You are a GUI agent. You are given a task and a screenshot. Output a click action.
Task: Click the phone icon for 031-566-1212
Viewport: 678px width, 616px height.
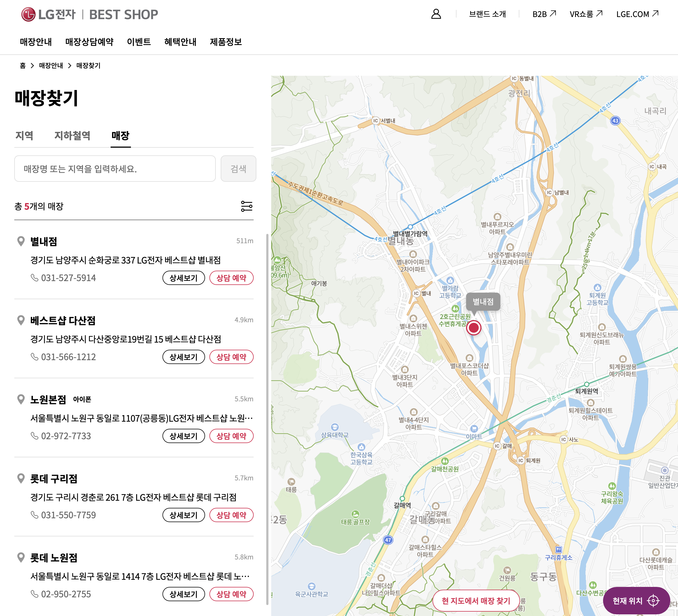click(34, 356)
